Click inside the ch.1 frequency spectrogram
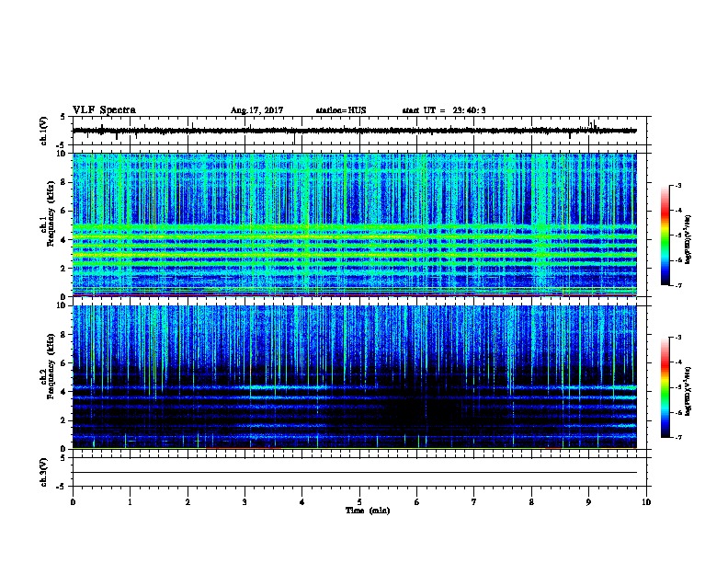Viewport: 728px width, 563px height. [355, 224]
